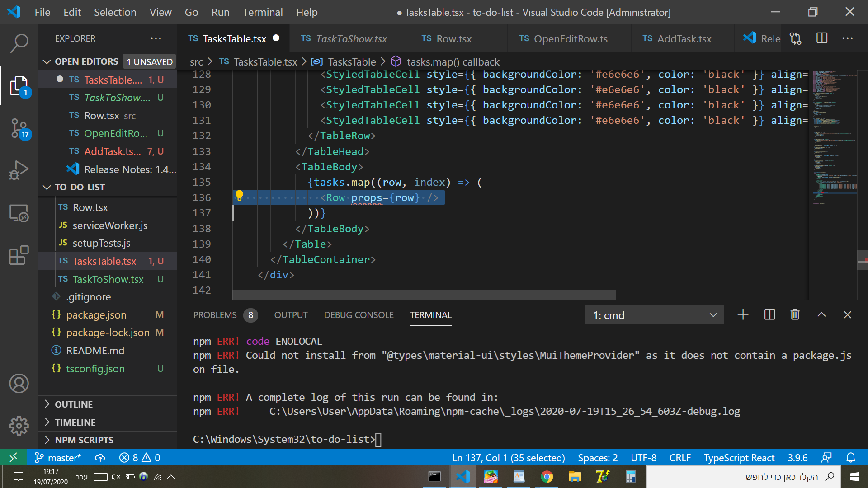This screenshot has height=488, width=868.
Task: Kill terminal with the trash icon
Action: pyautogui.click(x=795, y=315)
